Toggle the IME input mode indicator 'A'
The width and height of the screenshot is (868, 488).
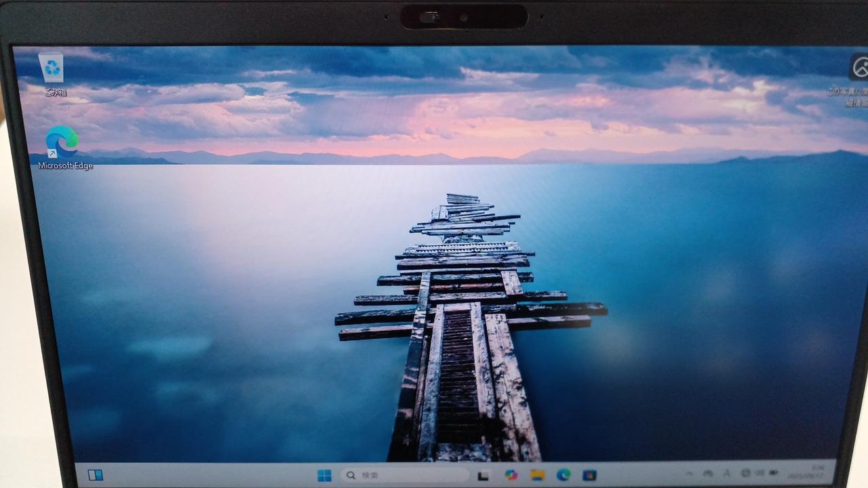(x=726, y=472)
